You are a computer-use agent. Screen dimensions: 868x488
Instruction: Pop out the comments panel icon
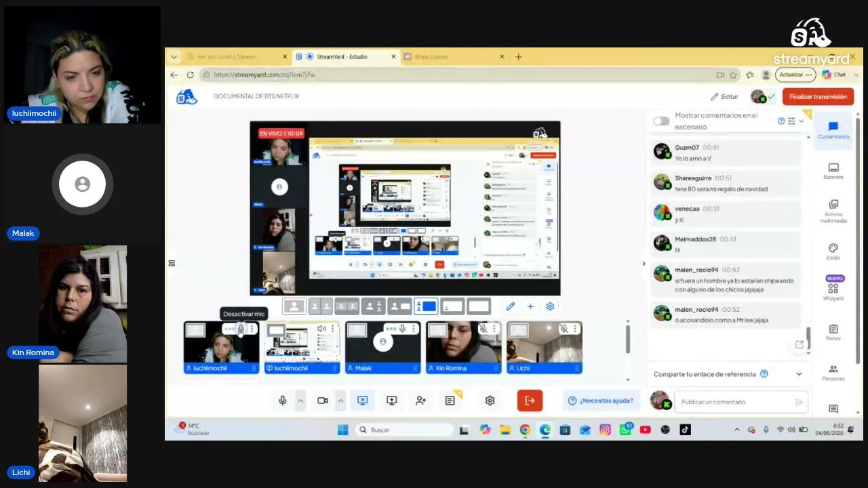coord(800,344)
